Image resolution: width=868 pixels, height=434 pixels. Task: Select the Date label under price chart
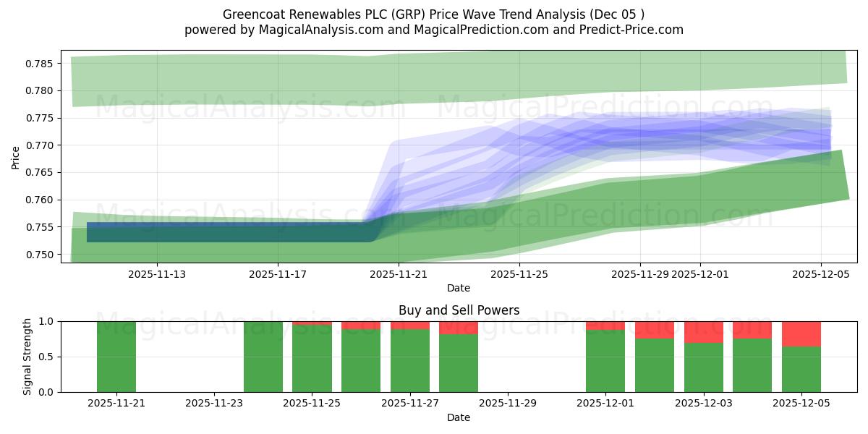(458, 286)
